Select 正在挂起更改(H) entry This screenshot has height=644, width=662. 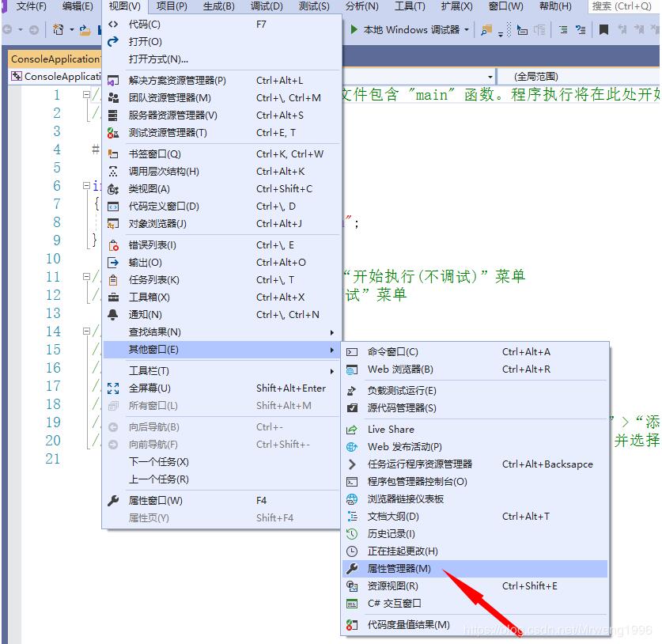point(475,551)
